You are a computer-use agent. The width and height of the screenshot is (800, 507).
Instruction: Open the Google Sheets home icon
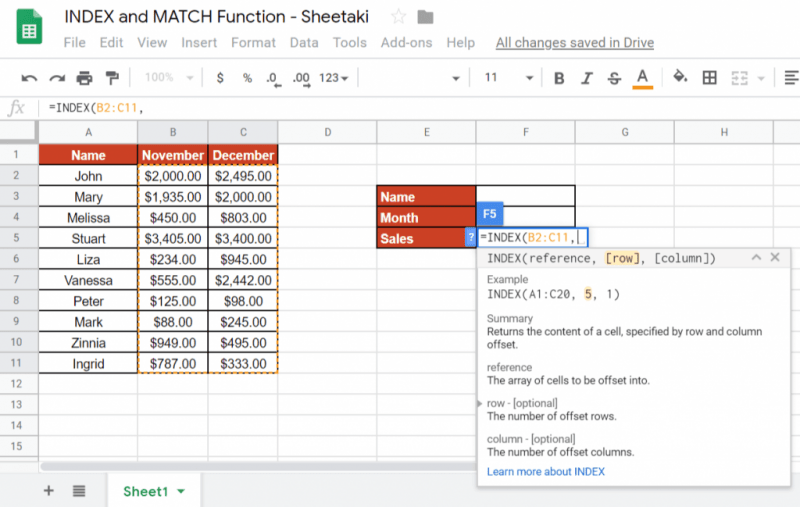point(29,27)
